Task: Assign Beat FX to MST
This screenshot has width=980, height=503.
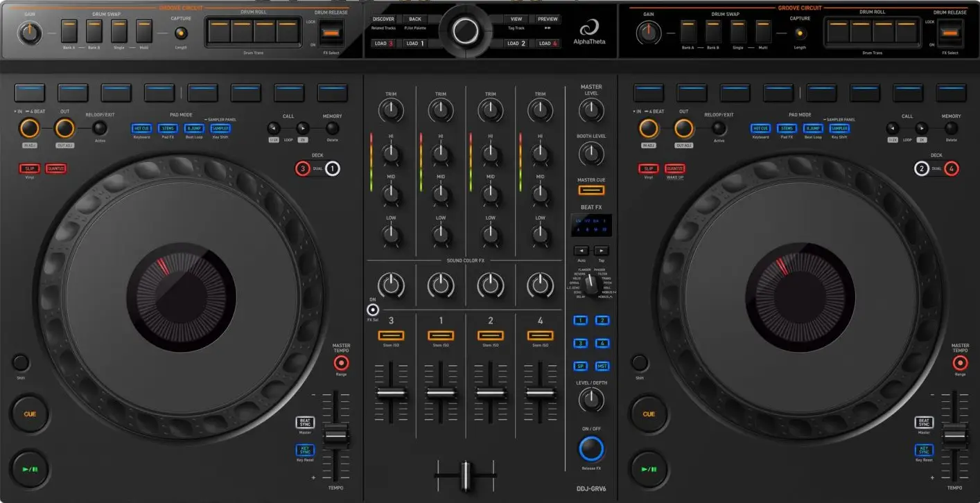Action: (602, 366)
